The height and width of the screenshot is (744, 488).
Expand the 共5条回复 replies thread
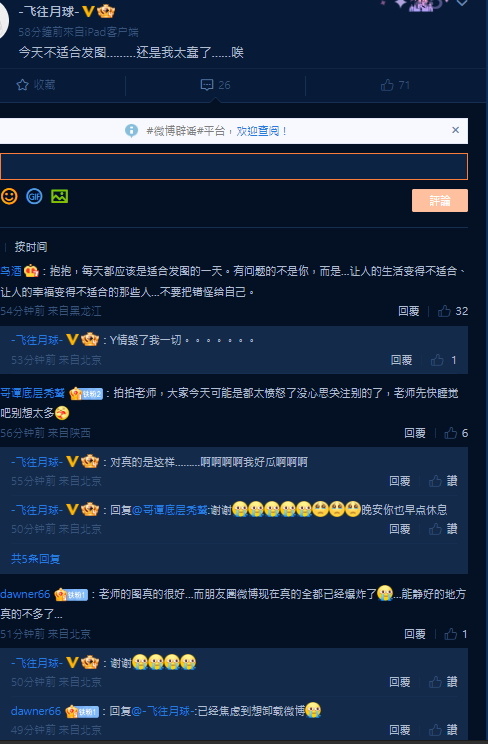pos(36,559)
